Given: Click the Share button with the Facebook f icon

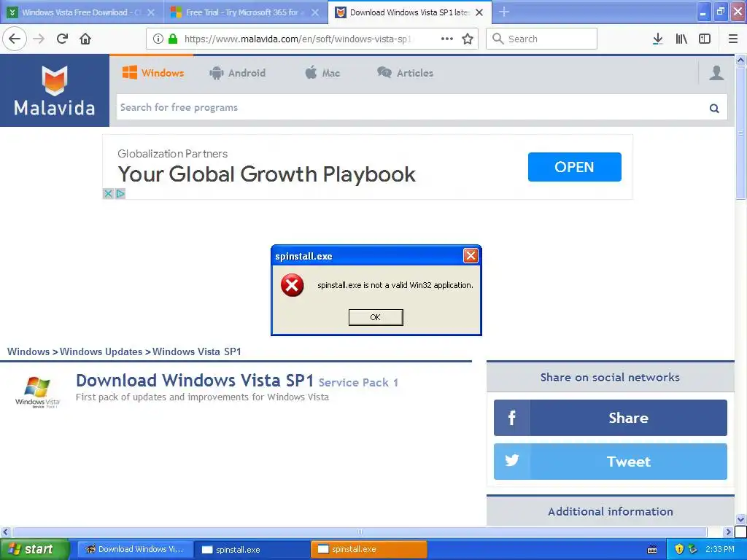Looking at the screenshot, I should click(x=611, y=418).
